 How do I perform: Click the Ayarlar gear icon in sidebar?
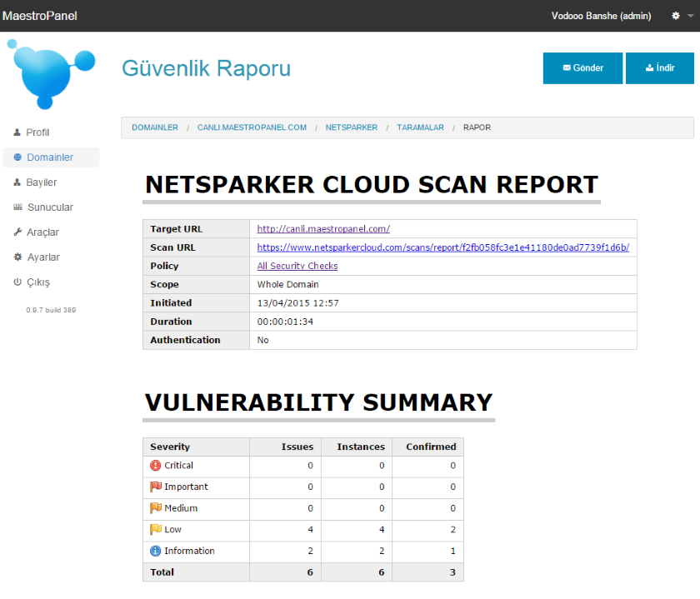pyautogui.click(x=17, y=257)
